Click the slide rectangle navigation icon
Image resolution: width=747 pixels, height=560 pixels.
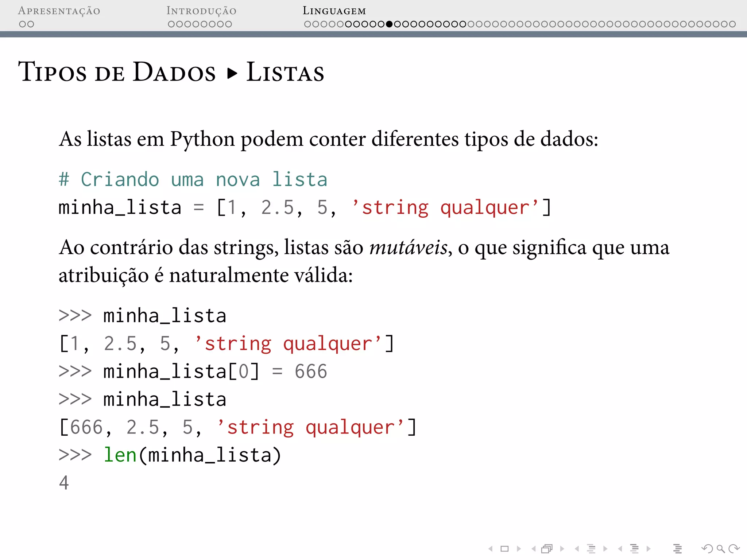tap(505, 549)
